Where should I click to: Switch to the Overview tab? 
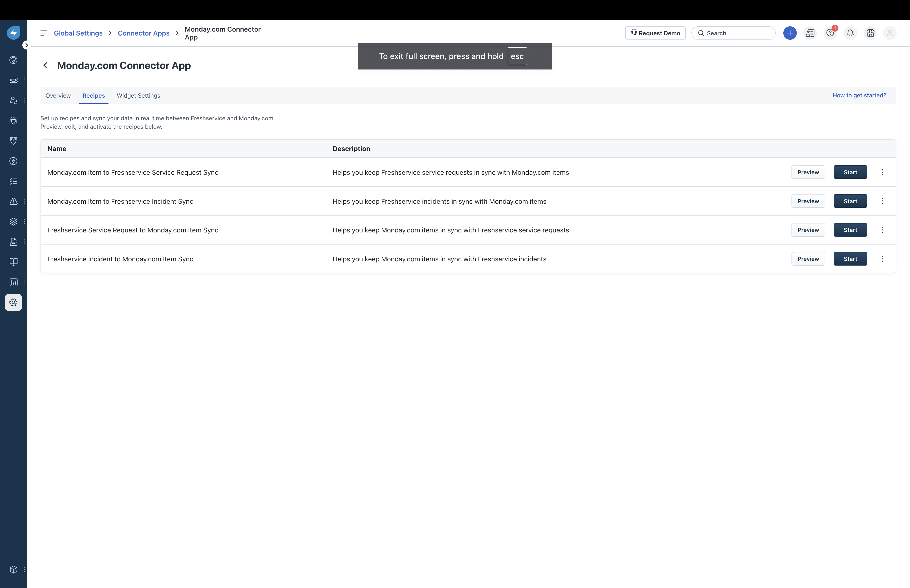click(58, 96)
